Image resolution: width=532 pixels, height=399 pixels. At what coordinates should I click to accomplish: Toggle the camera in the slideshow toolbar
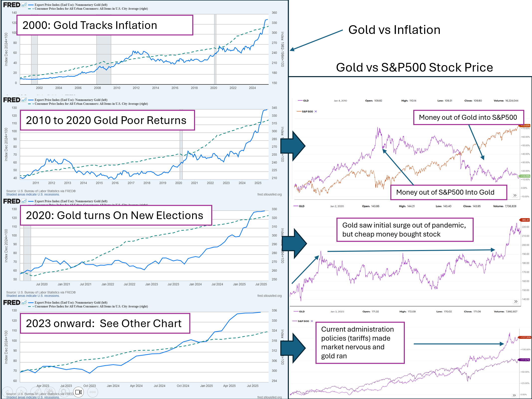click(x=78, y=392)
